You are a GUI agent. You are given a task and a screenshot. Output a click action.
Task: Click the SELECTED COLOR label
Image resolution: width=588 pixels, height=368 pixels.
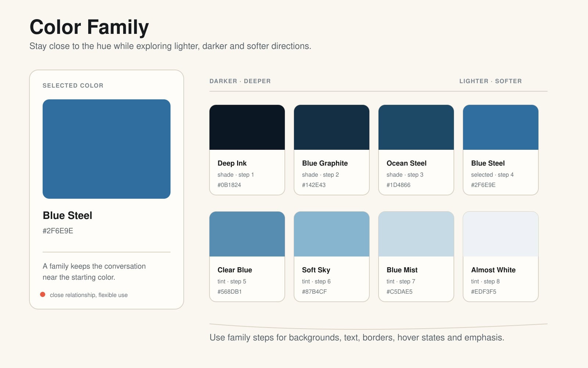73,85
